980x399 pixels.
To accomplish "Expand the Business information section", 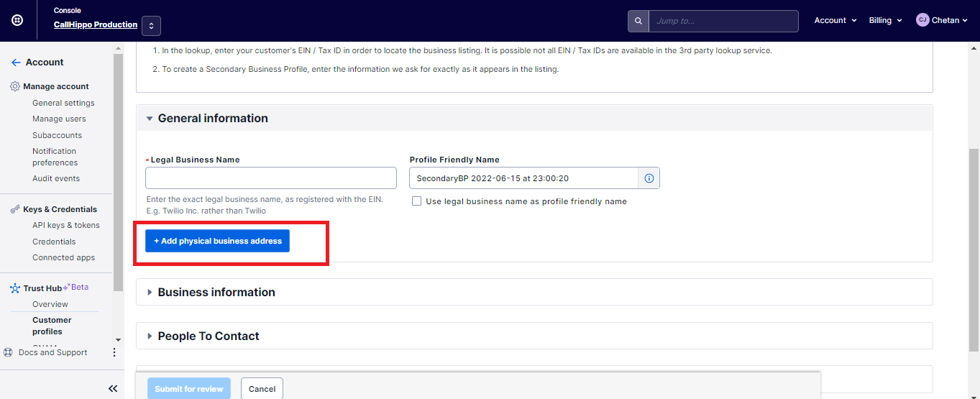I will (534, 292).
